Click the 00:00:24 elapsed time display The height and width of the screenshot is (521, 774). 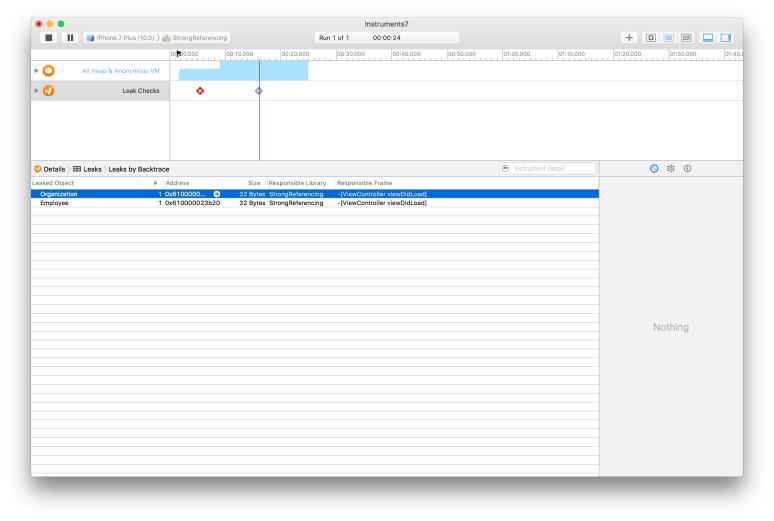point(387,38)
